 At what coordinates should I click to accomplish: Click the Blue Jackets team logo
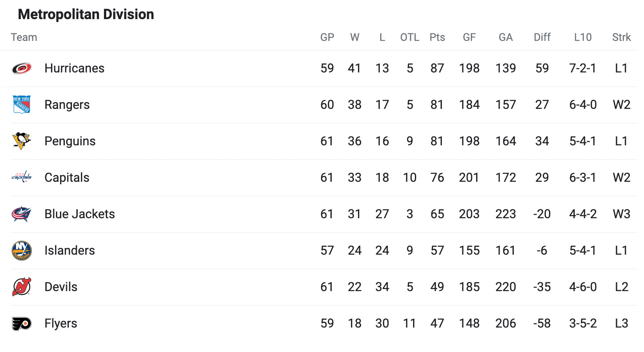[22, 214]
